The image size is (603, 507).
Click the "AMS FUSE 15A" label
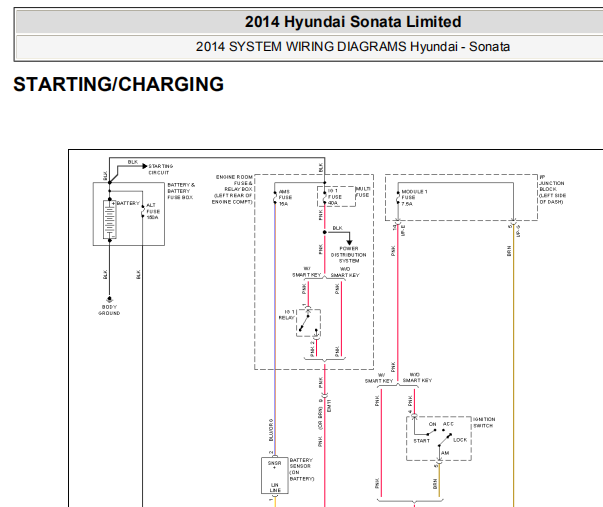[285, 198]
